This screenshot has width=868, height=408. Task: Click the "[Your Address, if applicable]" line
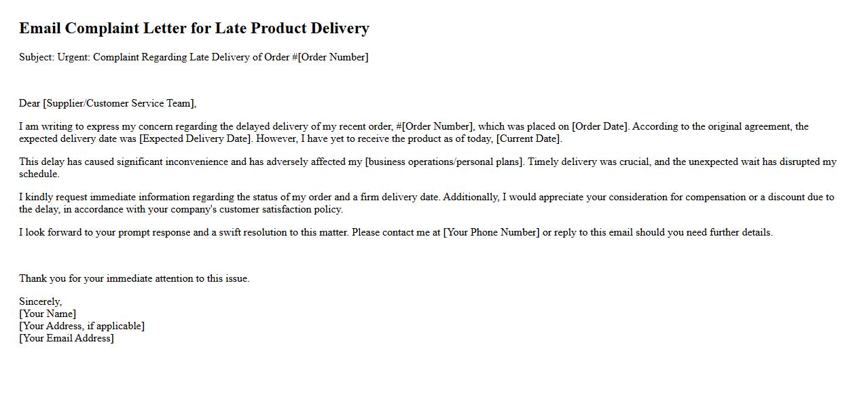(x=82, y=326)
